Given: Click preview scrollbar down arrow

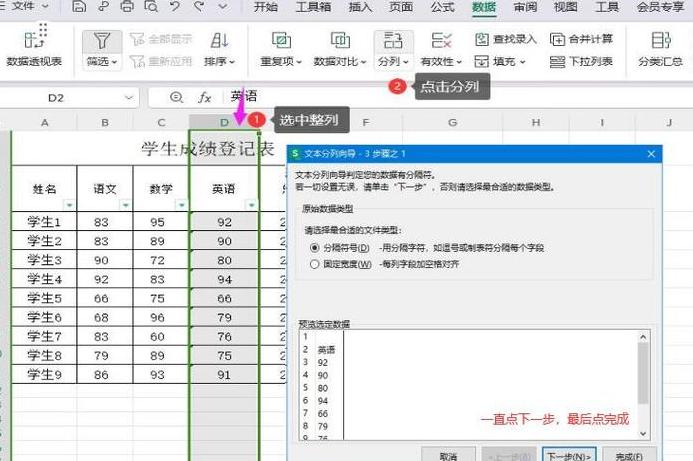Looking at the screenshot, I should click(643, 434).
